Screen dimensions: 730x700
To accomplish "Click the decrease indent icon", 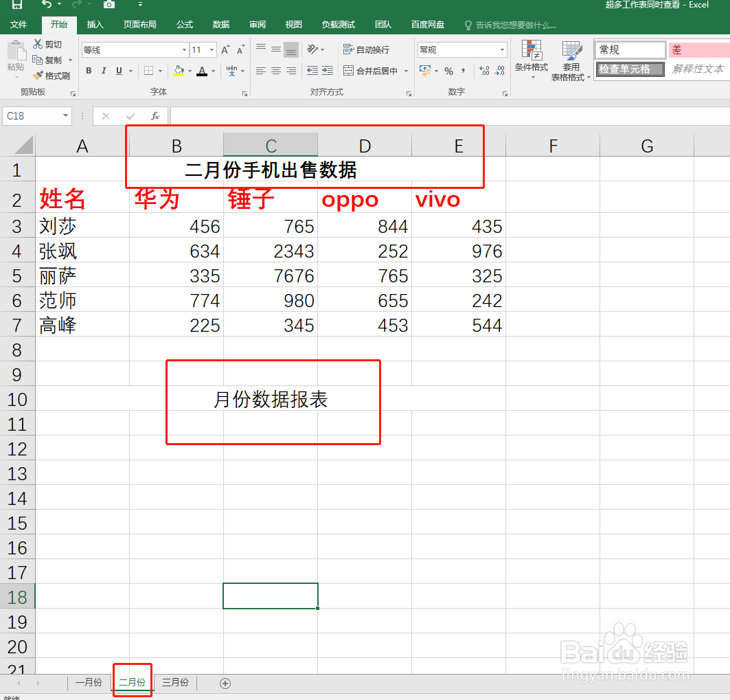I will (312, 71).
